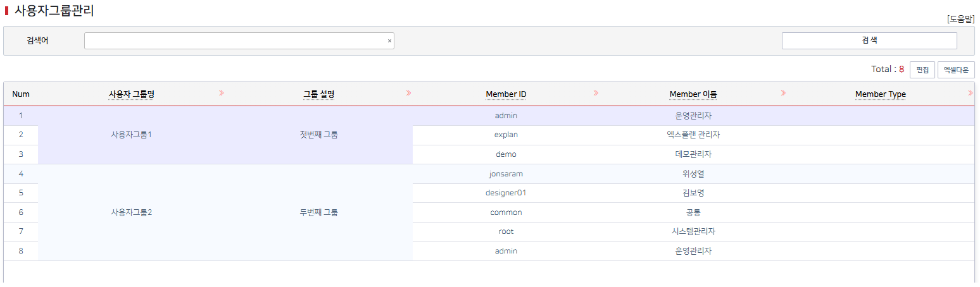
Task: Sort by the 사용자 그룹명 column header
Action: 132,94
